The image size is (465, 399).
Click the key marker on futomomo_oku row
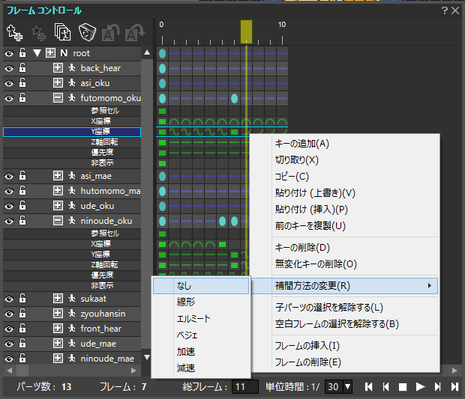[x=234, y=98]
